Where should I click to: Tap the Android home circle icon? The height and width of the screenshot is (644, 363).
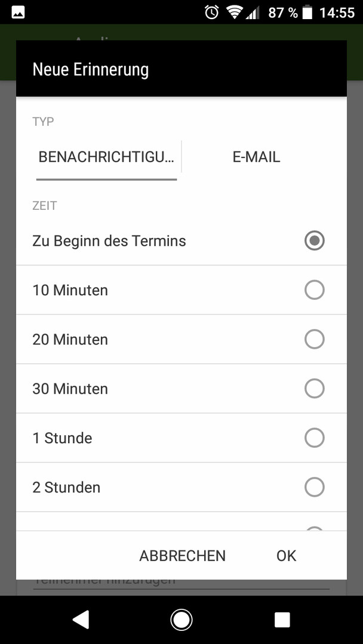181,620
